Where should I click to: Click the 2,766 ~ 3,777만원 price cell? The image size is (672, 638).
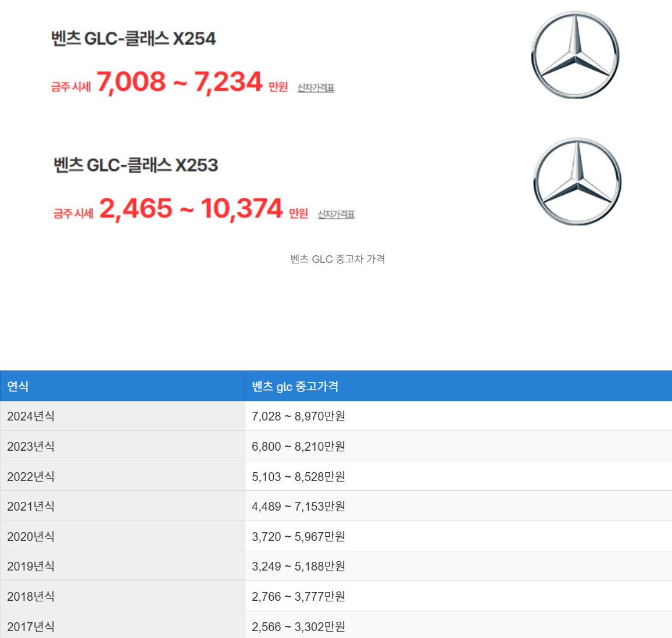(x=459, y=596)
